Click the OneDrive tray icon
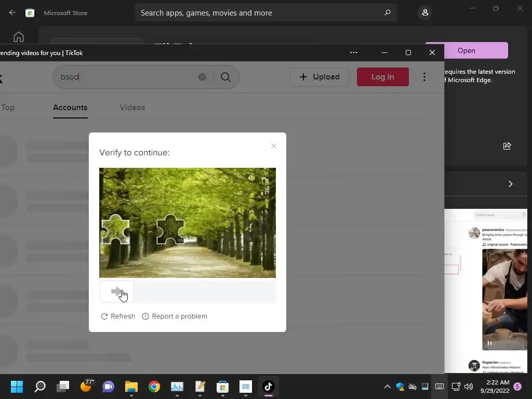 tap(412, 387)
